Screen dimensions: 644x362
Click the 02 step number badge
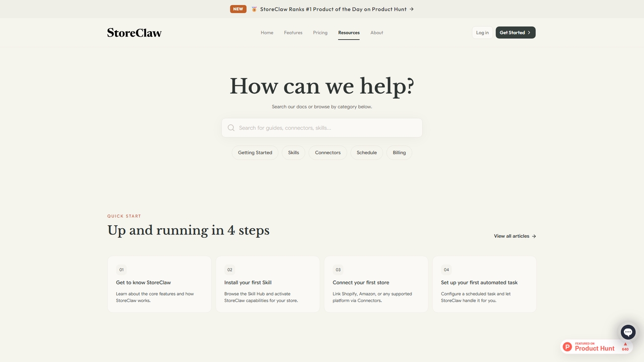230,270
